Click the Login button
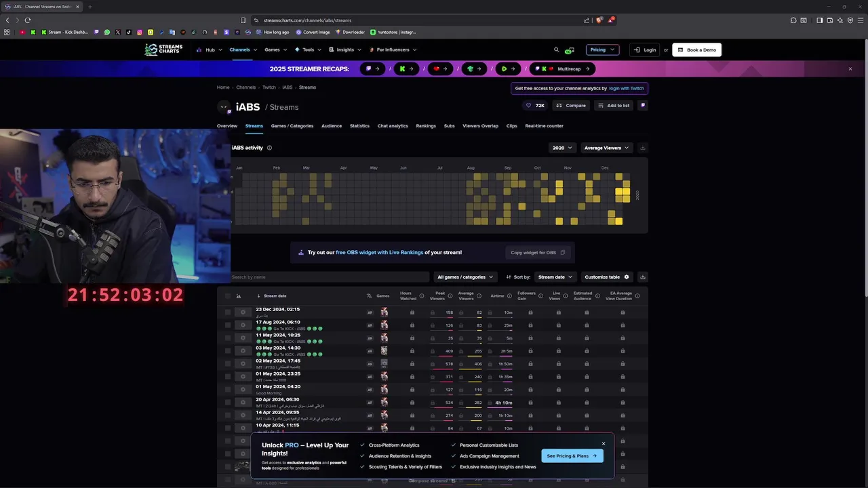Screen dimensions: 868x488 click(x=645, y=49)
